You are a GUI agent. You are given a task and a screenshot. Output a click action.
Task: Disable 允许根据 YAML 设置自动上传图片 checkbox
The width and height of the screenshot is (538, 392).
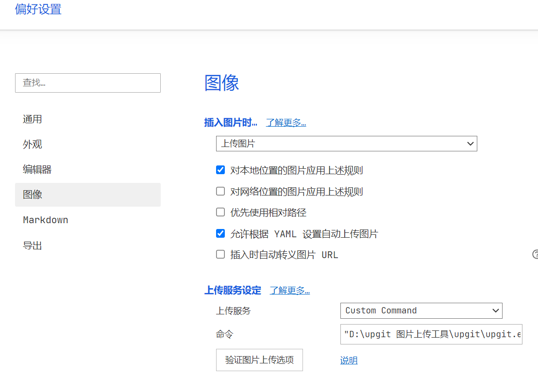[220, 234]
